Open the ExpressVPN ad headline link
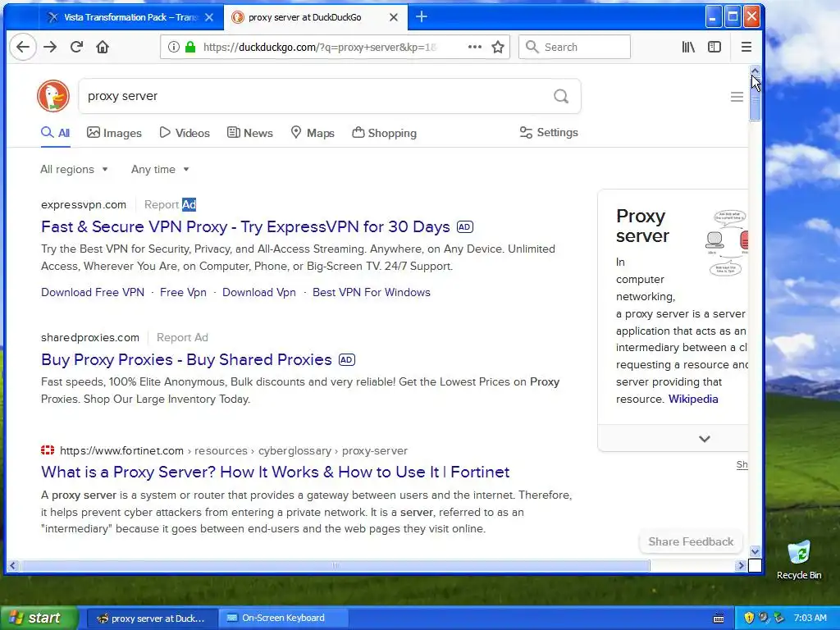This screenshot has height=630, width=840. coord(245,226)
